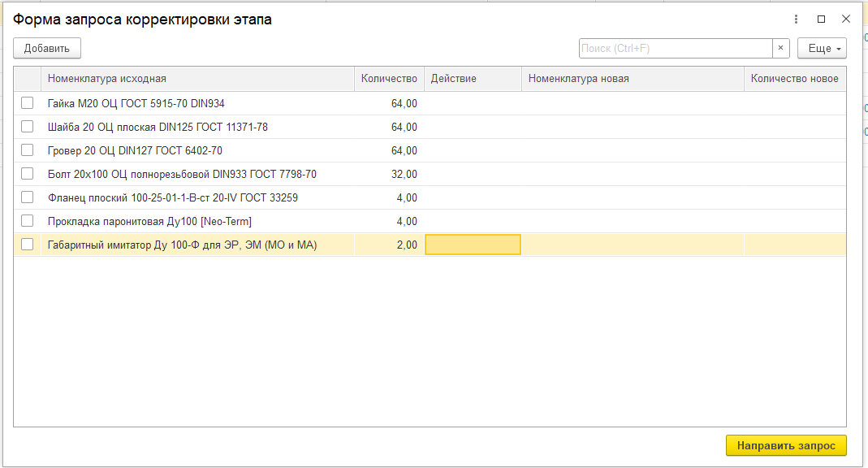The width and height of the screenshot is (868, 468).
Task: Click the Действие column header
Action: tap(473, 79)
